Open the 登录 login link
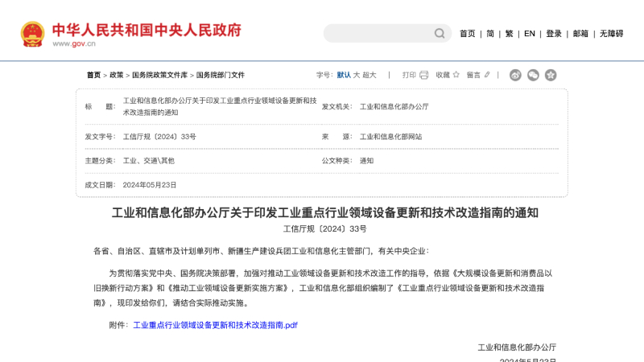Screen dimensions: 644x362 point(554,34)
